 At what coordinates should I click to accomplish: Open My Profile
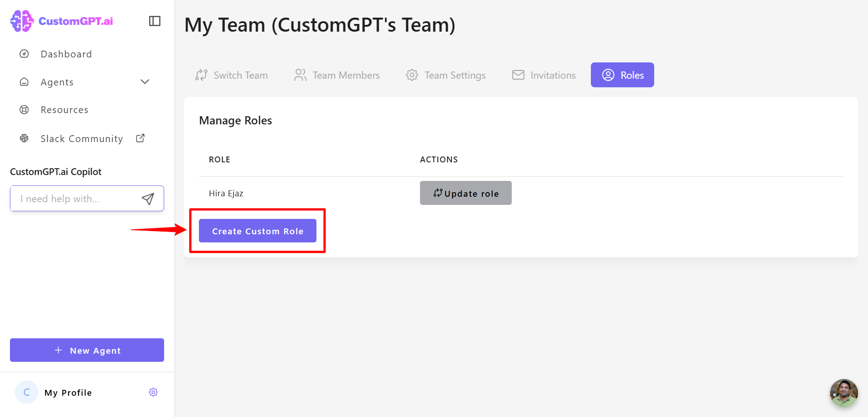click(x=68, y=393)
